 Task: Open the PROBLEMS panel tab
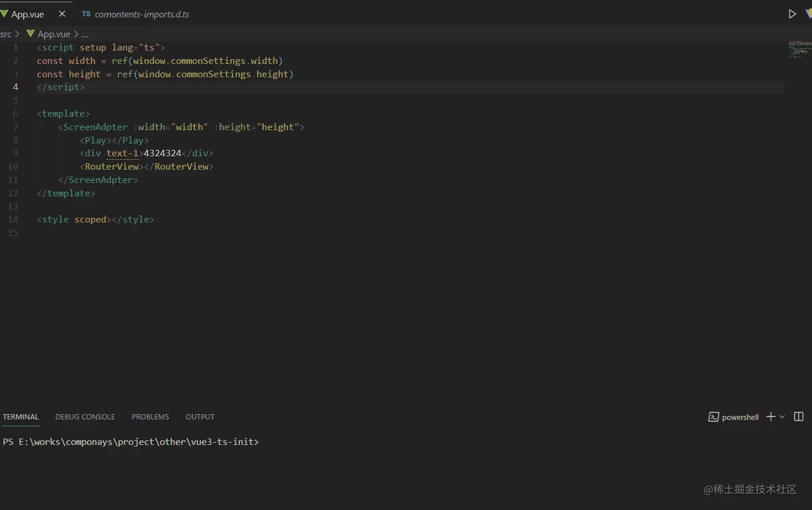point(150,417)
